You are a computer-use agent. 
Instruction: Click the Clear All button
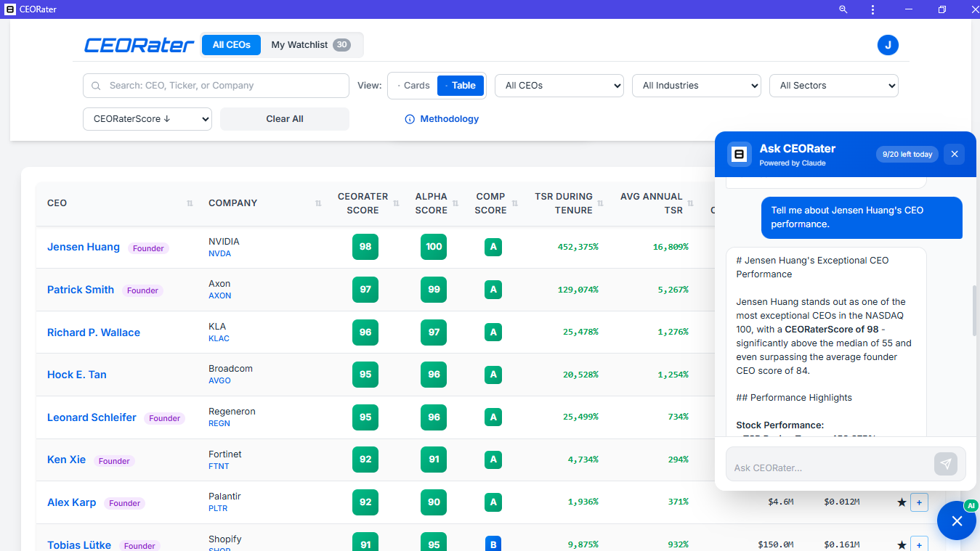click(285, 119)
